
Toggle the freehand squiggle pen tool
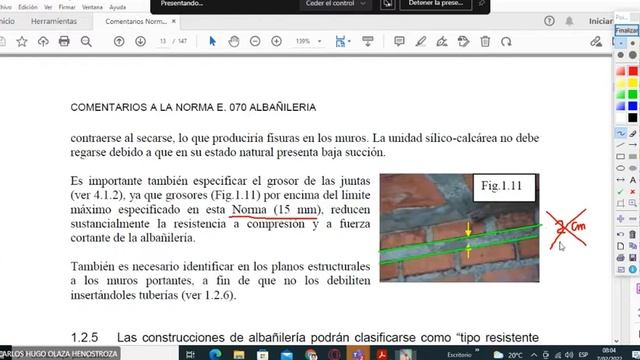620,133
